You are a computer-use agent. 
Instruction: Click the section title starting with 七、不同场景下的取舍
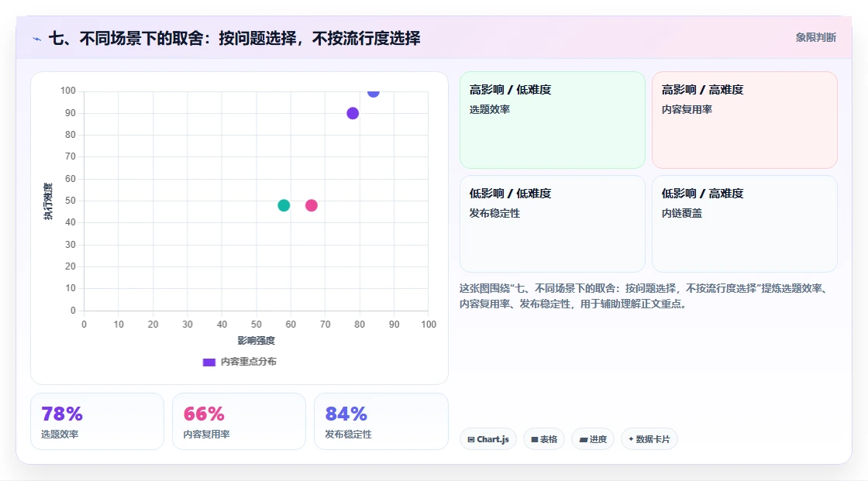coord(235,38)
